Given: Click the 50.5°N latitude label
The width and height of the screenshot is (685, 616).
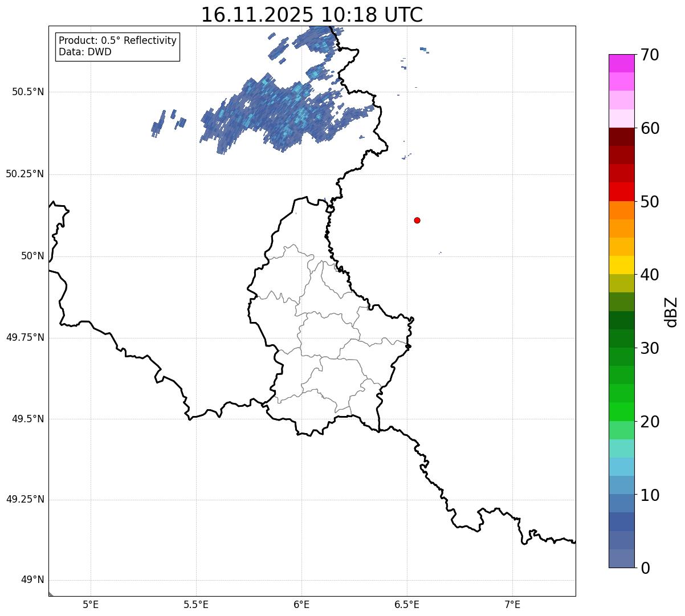Looking at the screenshot, I should pyautogui.click(x=28, y=92).
